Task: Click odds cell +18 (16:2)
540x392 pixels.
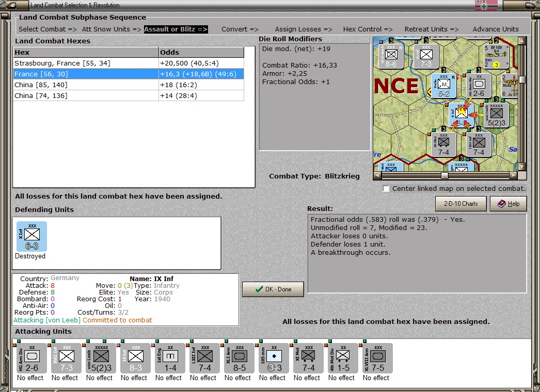Action: coord(201,85)
